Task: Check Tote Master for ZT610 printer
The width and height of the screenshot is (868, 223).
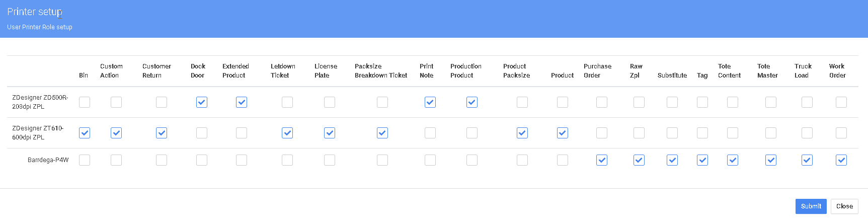Action: click(771, 133)
